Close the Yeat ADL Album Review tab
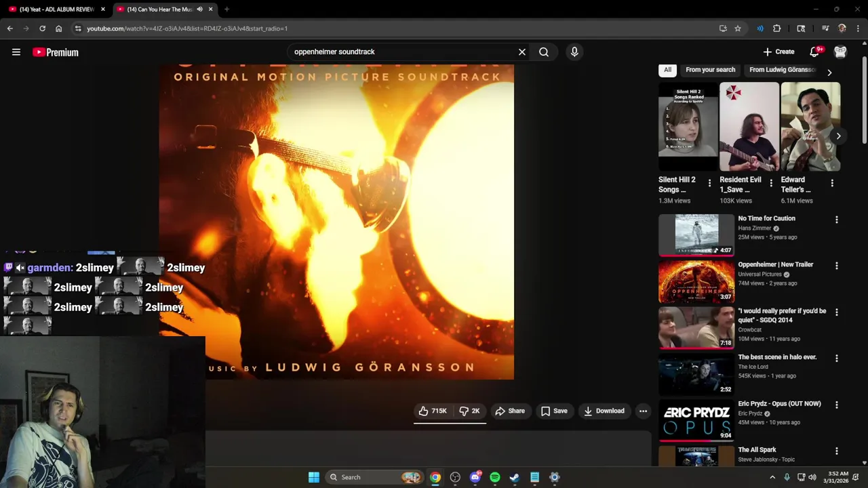Viewport: 868px width, 488px height. point(103,9)
